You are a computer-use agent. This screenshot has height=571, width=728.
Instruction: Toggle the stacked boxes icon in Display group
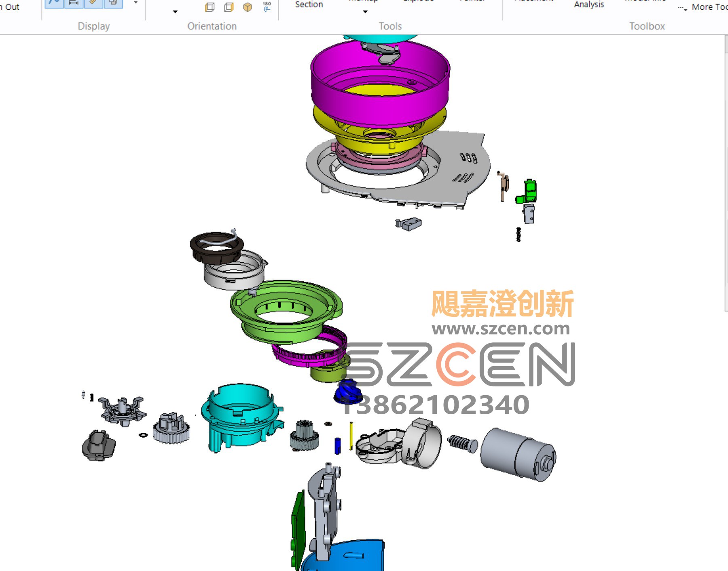[114, 3]
